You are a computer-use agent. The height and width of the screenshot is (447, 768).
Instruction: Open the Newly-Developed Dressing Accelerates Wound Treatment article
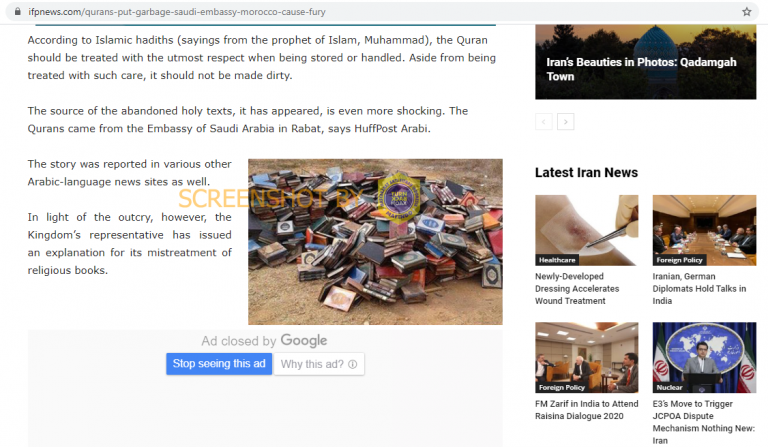[577, 289]
